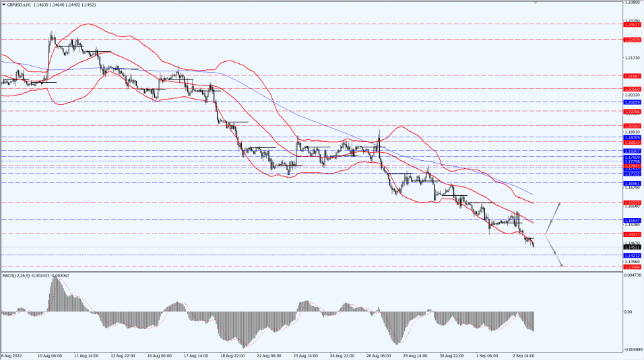The width and height of the screenshot is (644, 360).
Task: Click the chart shift triangle marker at top
Action: coord(536,3)
